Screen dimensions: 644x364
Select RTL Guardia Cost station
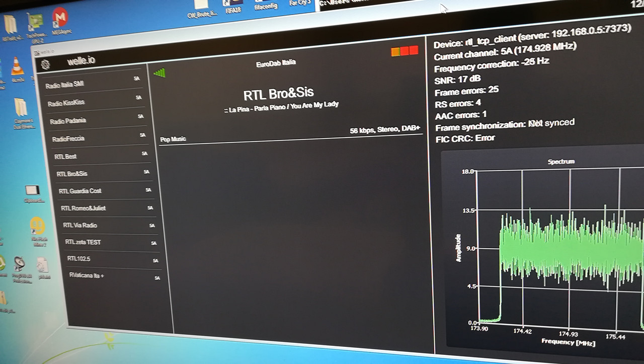pyautogui.click(x=105, y=190)
